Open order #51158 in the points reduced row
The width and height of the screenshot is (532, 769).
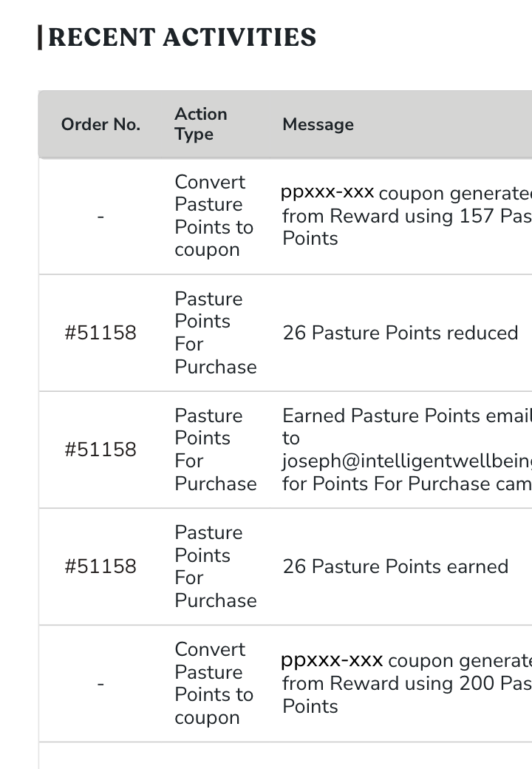point(100,333)
